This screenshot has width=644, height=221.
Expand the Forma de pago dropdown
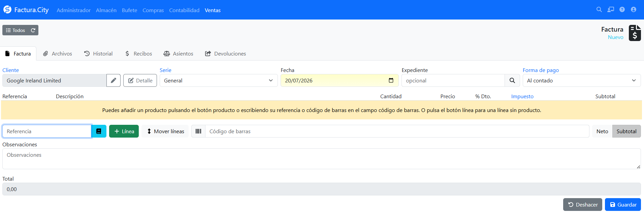[582, 80]
